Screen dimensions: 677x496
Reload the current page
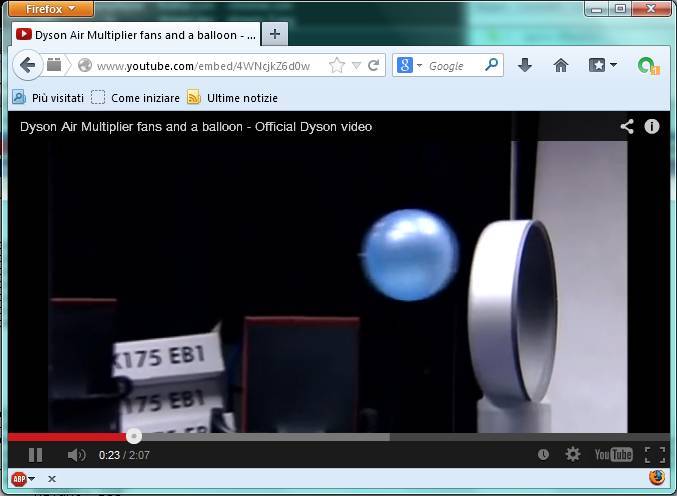[374, 66]
